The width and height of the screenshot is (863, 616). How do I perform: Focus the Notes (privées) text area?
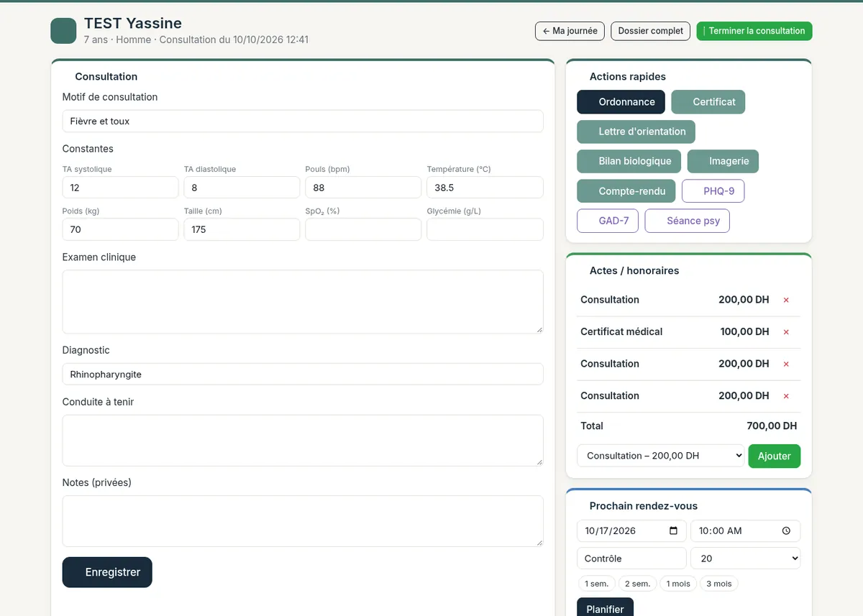click(x=303, y=521)
